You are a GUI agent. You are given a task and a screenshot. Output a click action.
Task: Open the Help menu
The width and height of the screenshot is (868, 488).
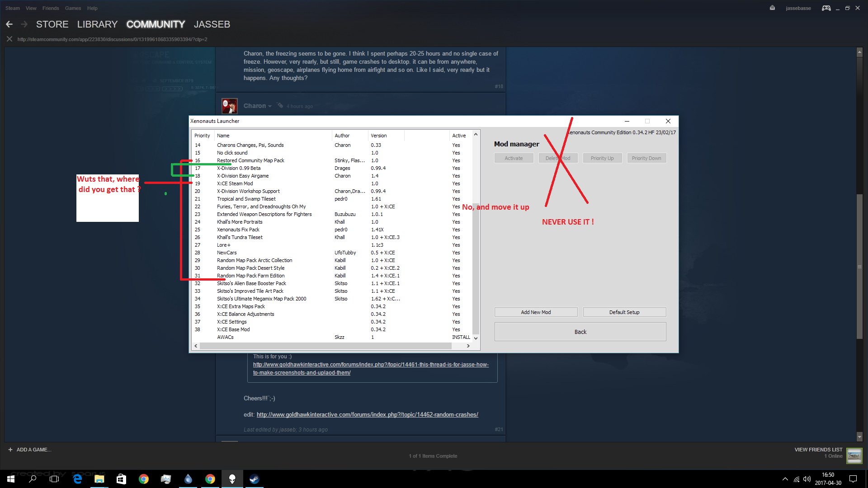92,8
